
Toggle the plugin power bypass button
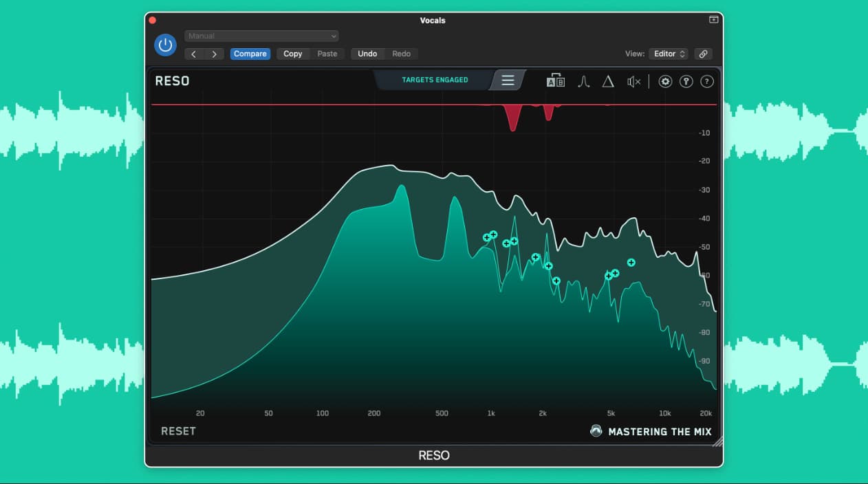point(165,45)
